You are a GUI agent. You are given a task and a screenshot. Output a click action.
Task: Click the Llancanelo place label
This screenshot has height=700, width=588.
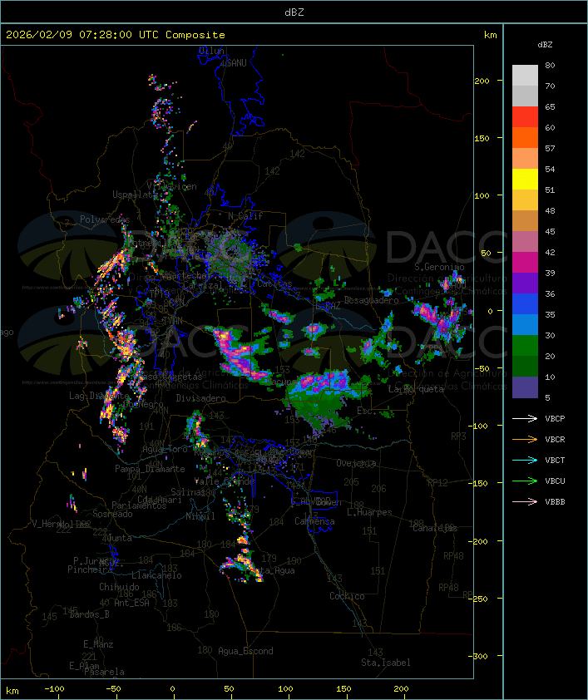(x=156, y=575)
